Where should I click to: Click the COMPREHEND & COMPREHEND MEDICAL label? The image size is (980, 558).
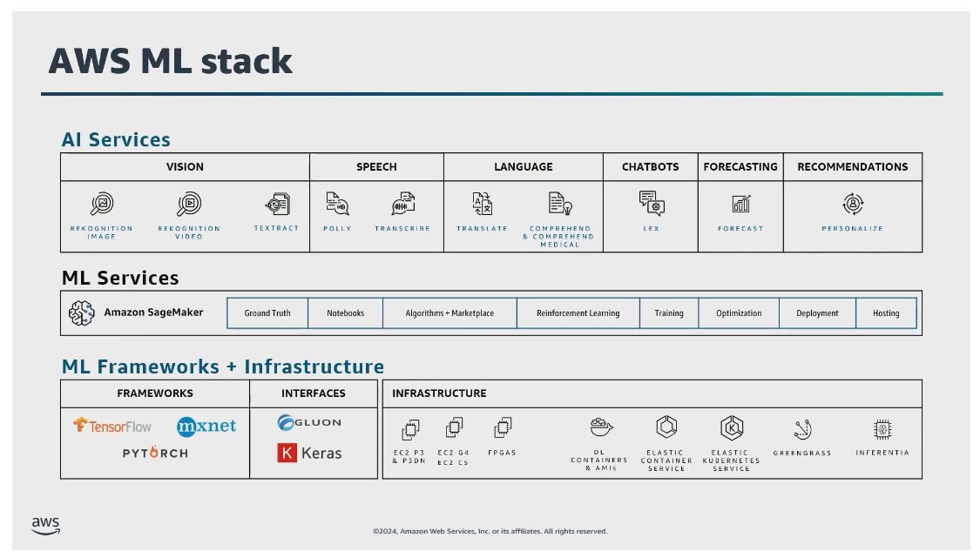pos(559,237)
